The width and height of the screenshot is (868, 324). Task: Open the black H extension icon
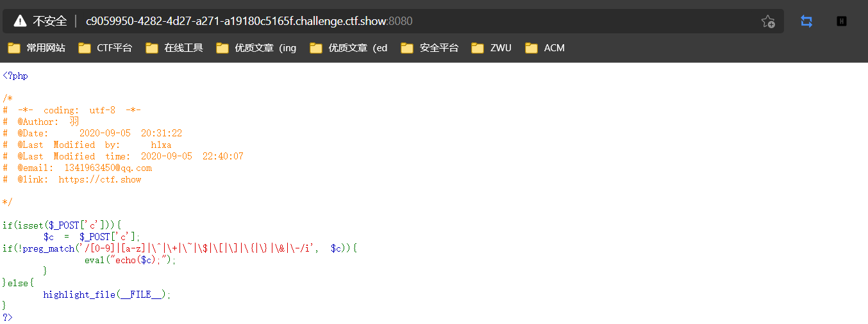pos(842,21)
